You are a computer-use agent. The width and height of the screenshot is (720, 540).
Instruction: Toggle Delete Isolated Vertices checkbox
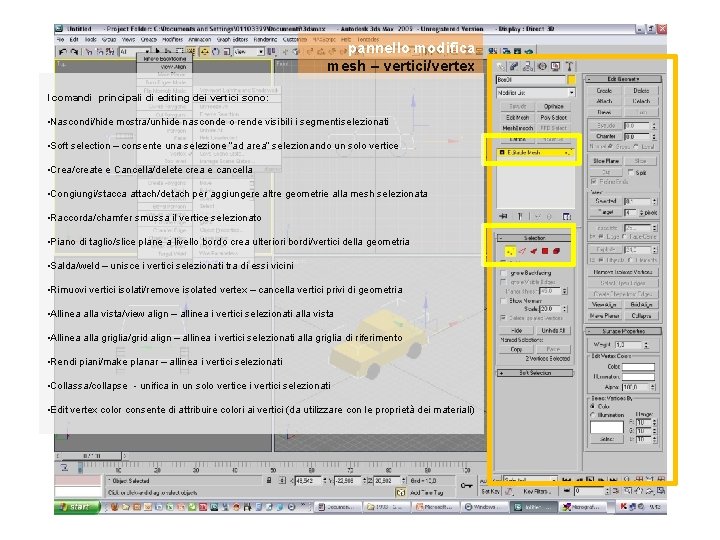(x=503, y=318)
